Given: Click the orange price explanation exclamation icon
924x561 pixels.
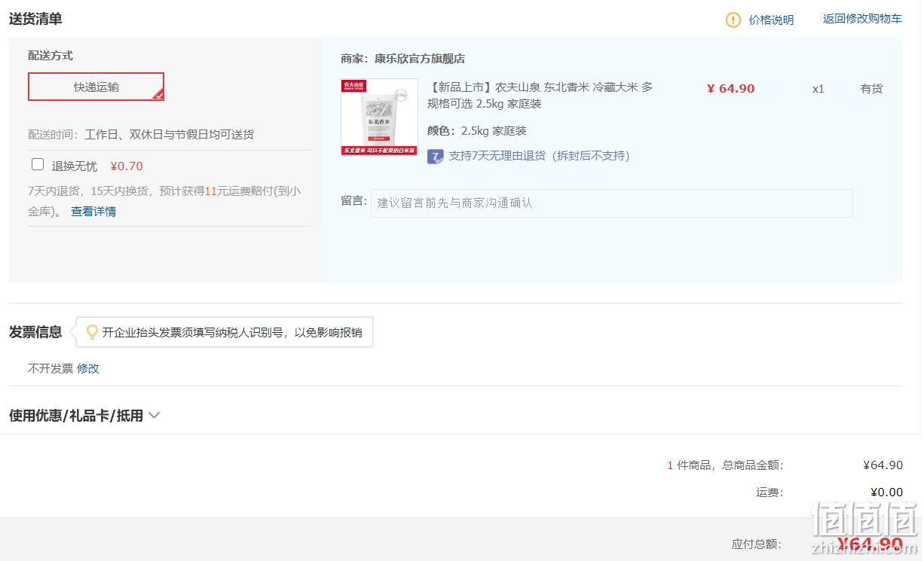Looking at the screenshot, I should click(733, 20).
